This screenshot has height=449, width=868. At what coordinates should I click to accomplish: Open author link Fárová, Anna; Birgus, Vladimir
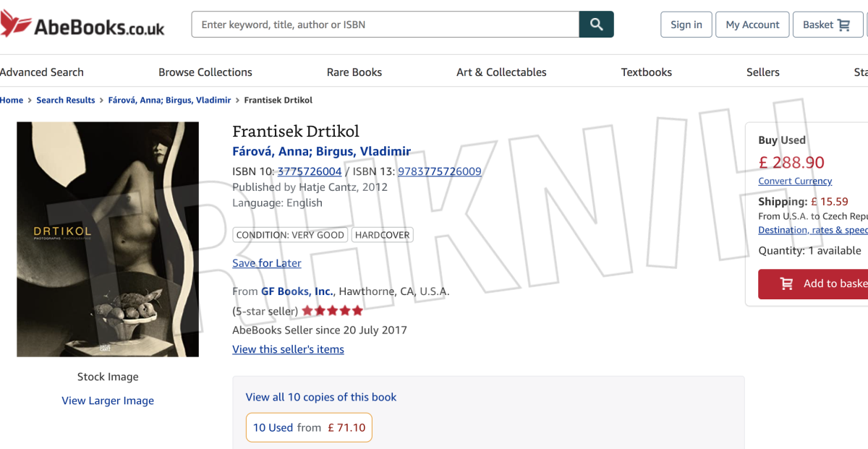pos(321,152)
